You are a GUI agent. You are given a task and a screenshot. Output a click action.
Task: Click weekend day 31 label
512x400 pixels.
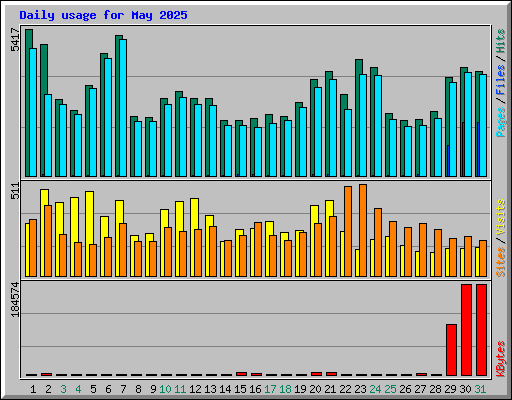pyautogui.click(x=480, y=389)
